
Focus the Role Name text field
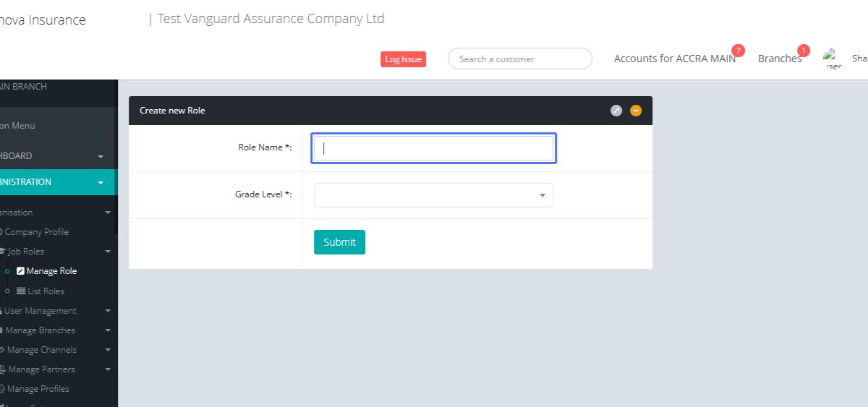[433, 148]
